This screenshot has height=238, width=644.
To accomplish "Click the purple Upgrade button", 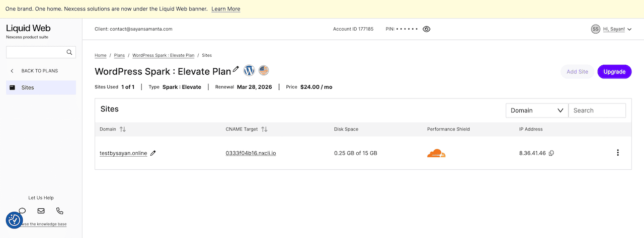I will tap(614, 72).
